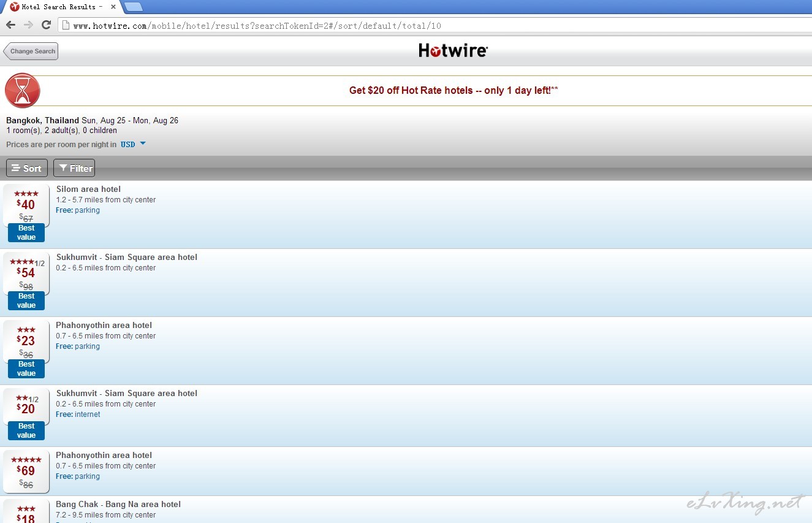Click '7.2 - 9.5 miles from city center'
The height and width of the screenshot is (523, 812).
pos(106,515)
